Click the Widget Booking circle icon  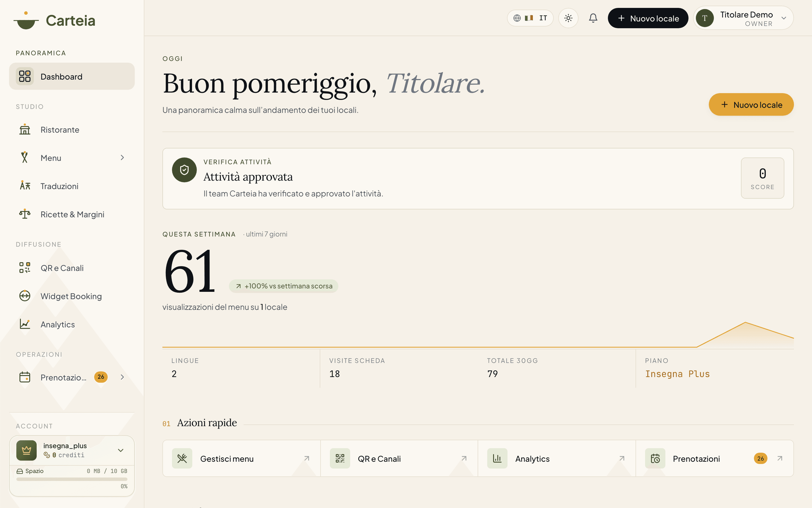point(25,296)
